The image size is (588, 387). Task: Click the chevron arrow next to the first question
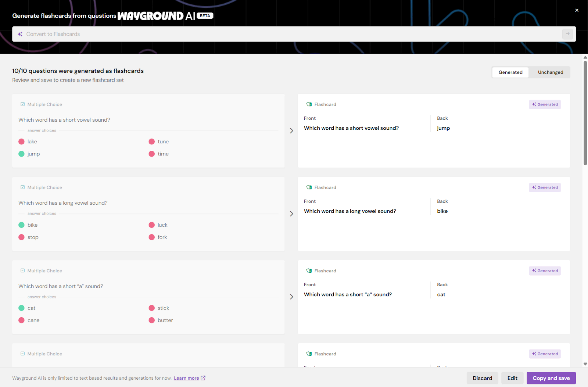point(291,131)
